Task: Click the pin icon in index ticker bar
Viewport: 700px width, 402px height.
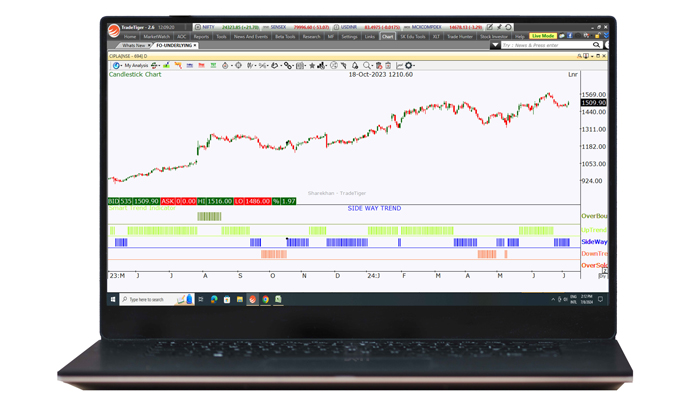Action: [x=499, y=27]
